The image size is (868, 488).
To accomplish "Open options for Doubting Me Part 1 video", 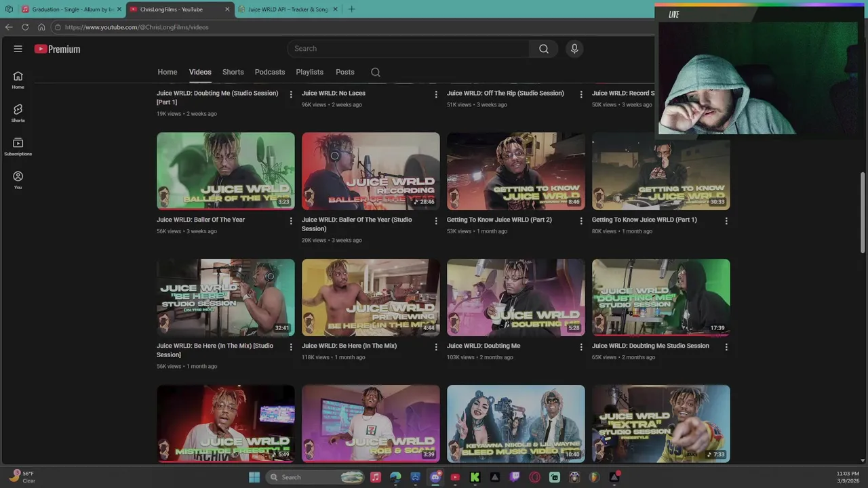I will pyautogui.click(x=291, y=95).
